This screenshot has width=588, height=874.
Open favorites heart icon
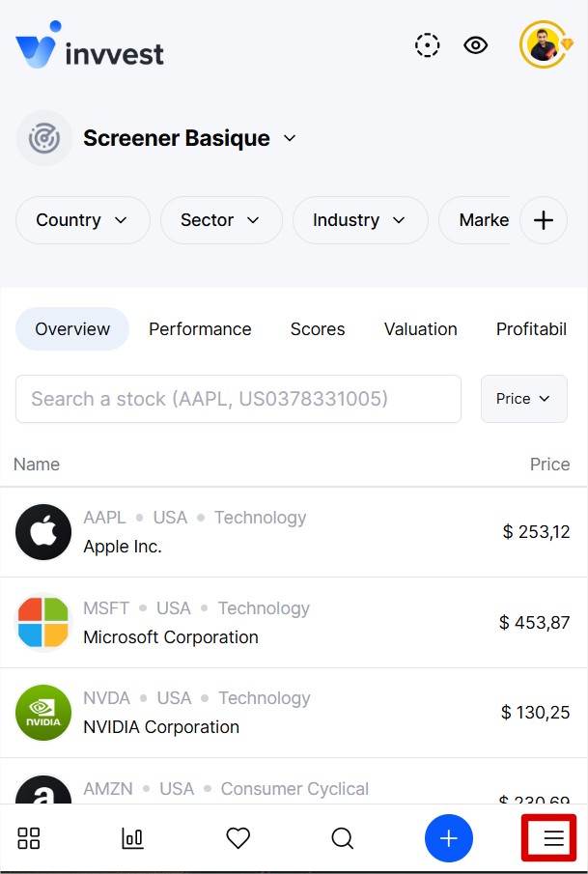(238, 838)
